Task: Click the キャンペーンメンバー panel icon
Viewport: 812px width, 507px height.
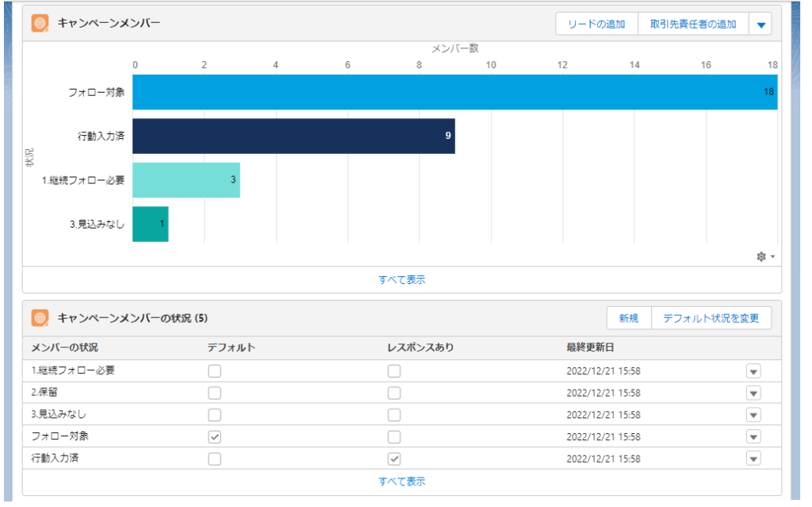Action: [x=40, y=24]
